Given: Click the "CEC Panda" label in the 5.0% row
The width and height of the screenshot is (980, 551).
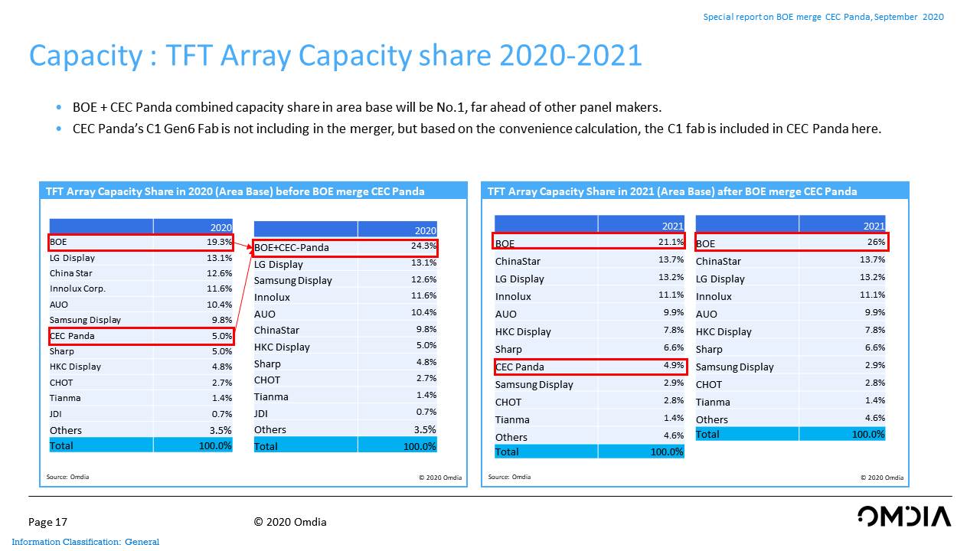Looking at the screenshot, I should point(72,336).
